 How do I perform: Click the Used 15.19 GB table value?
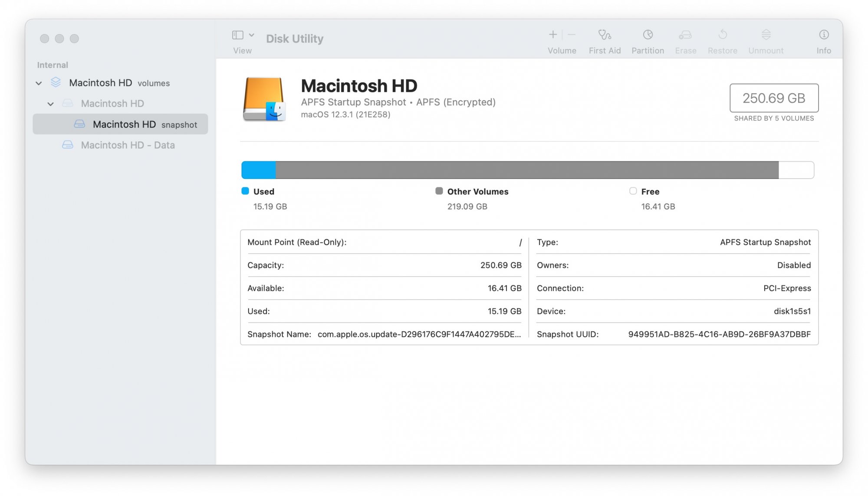point(504,311)
